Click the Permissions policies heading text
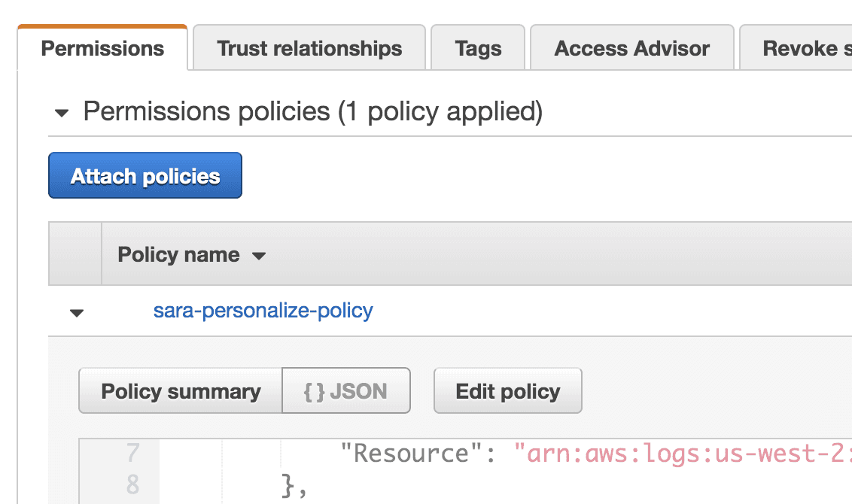This screenshot has height=504, width=852. coord(226,111)
